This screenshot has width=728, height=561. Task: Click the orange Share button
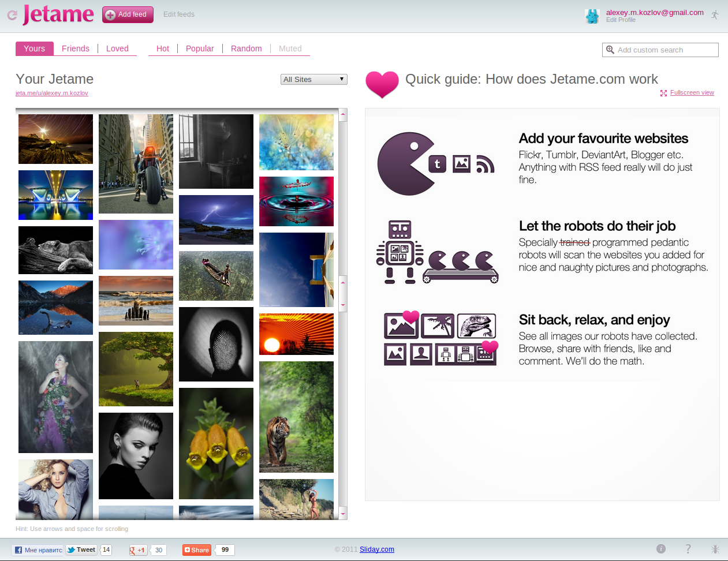click(197, 550)
